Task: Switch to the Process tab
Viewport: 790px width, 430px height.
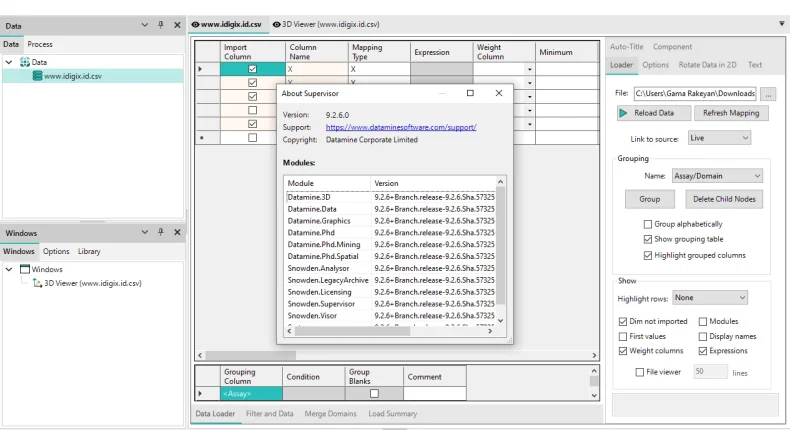Action: (x=40, y=44)
